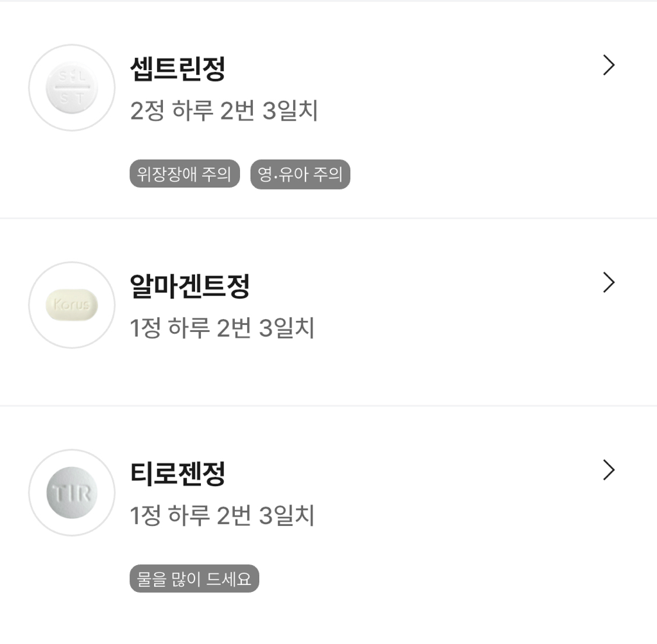Tap the 영·유아 주의 warning tag
The width and height of the screenshot is (657, 644).
point(300,174)
